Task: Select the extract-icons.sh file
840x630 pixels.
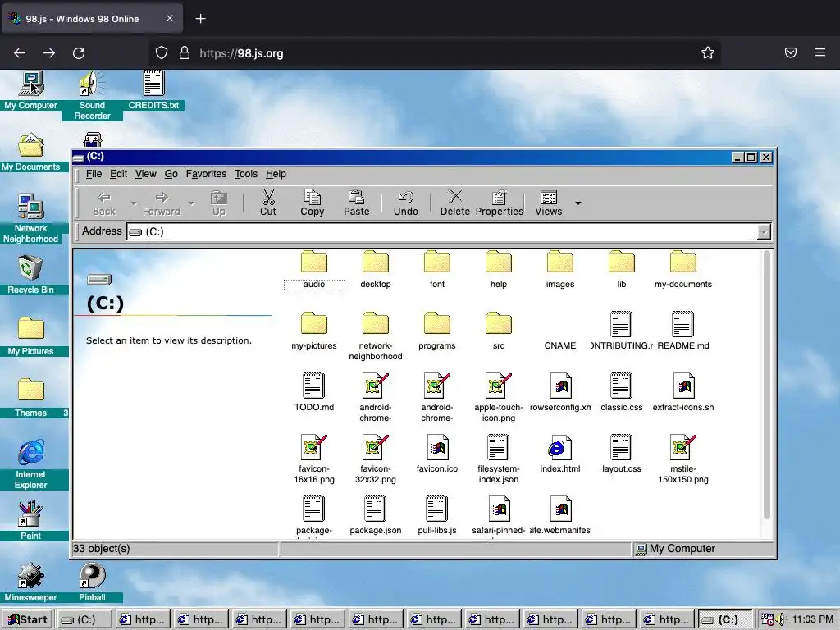Action: coord(683,393)
